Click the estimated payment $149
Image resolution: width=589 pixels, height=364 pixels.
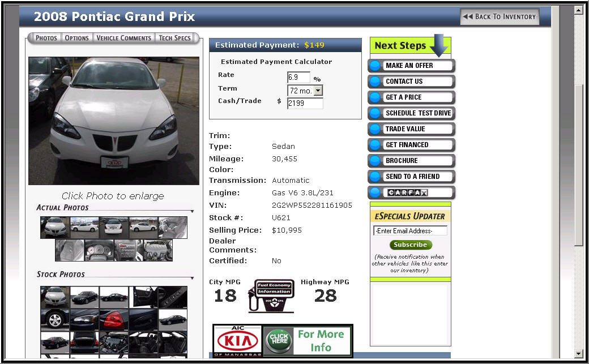point(314,45)
